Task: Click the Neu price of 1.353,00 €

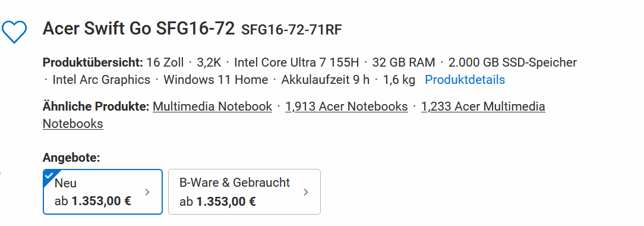Action: coord(102,202)
